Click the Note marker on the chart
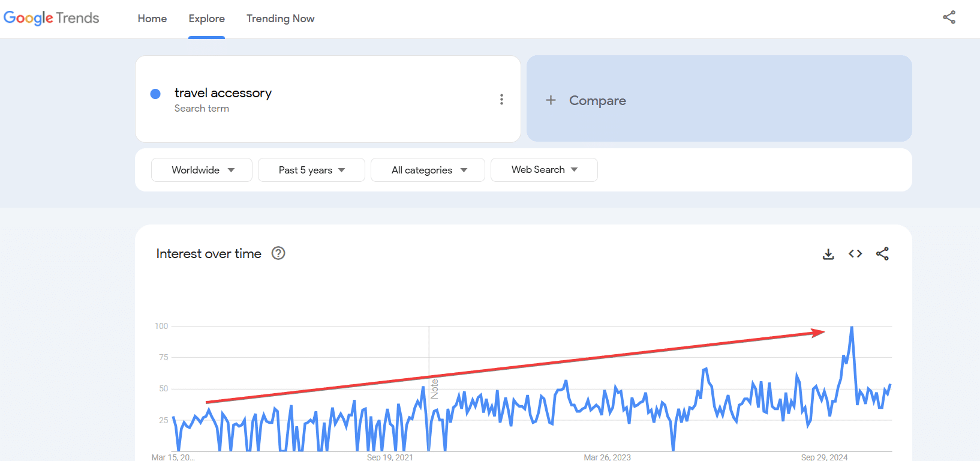980x461 pixels. click(x=434, y=389)
